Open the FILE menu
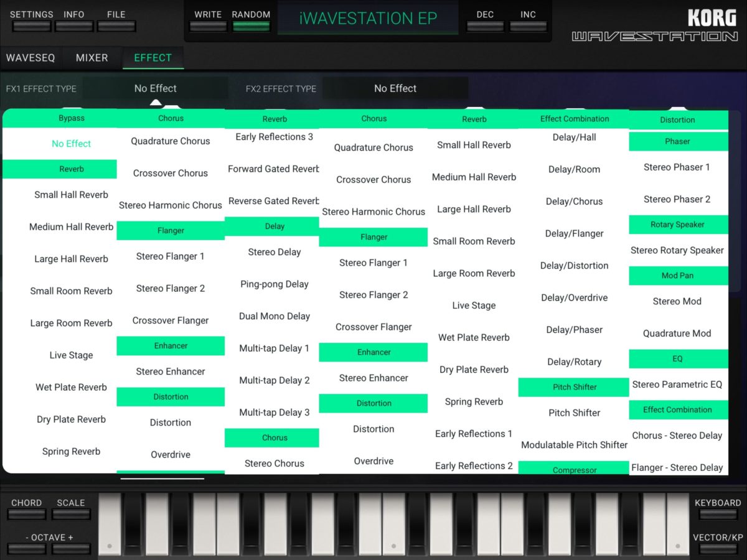Viewport: 747px width, 560px height. [x=116, y=26]
